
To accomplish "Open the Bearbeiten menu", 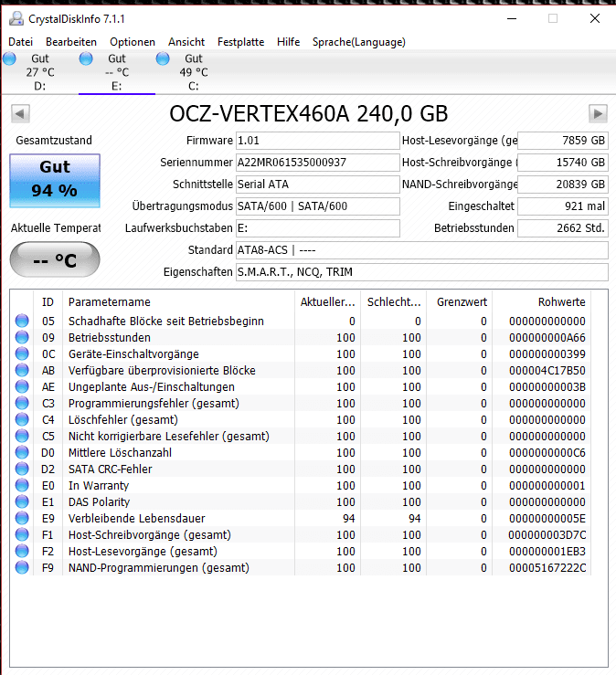I will 71,42.
